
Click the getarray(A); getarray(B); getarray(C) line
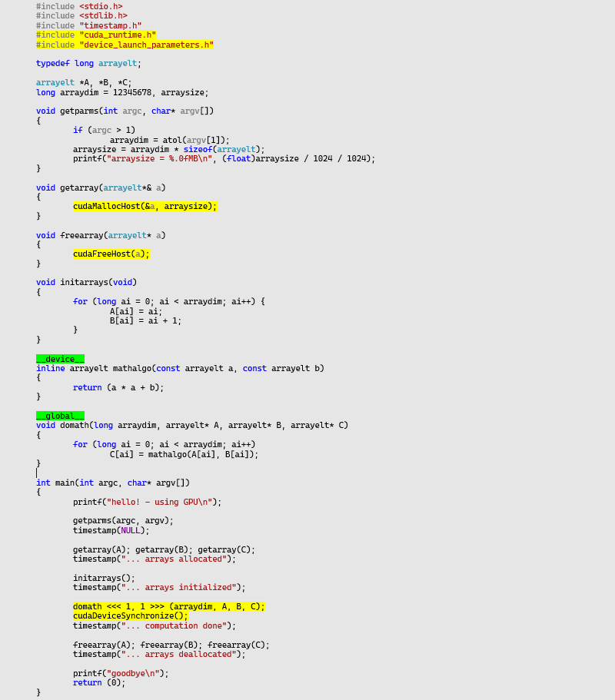[164, 549]
